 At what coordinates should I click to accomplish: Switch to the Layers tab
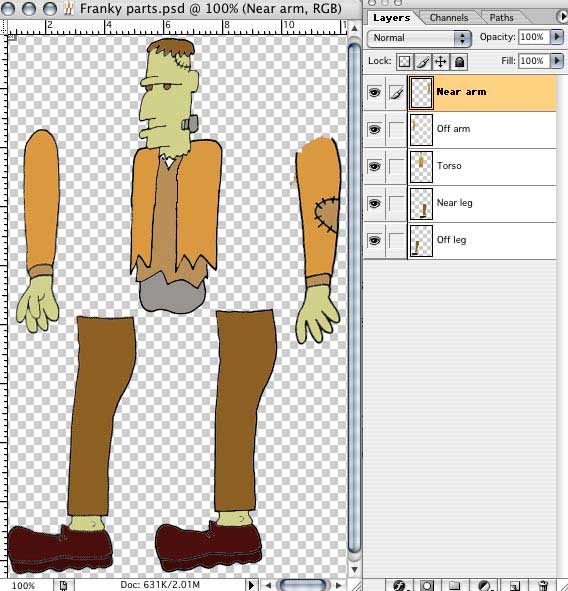point(392,18)
